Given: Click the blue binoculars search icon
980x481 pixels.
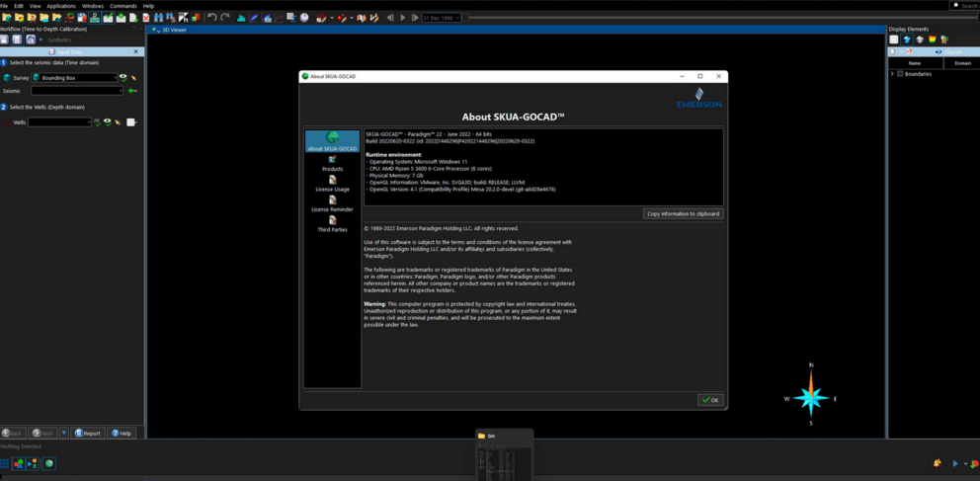Looking at the screenshot, I should click(x=158, y=18).
